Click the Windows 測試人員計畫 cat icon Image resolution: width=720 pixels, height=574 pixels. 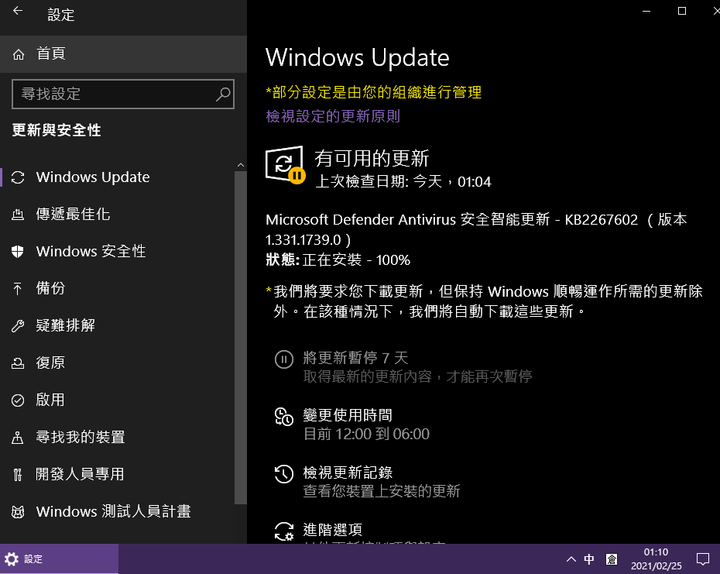click(17, 512)
